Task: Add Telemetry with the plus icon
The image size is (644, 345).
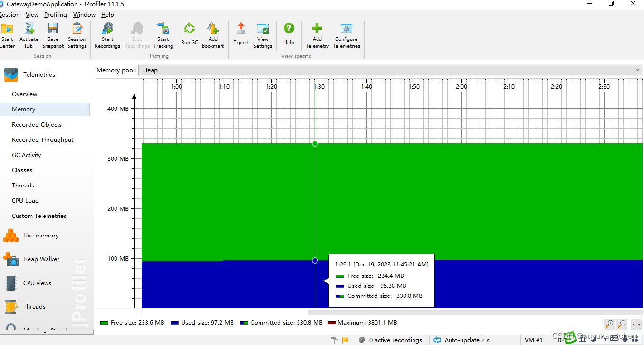Action: pos(317,36)
